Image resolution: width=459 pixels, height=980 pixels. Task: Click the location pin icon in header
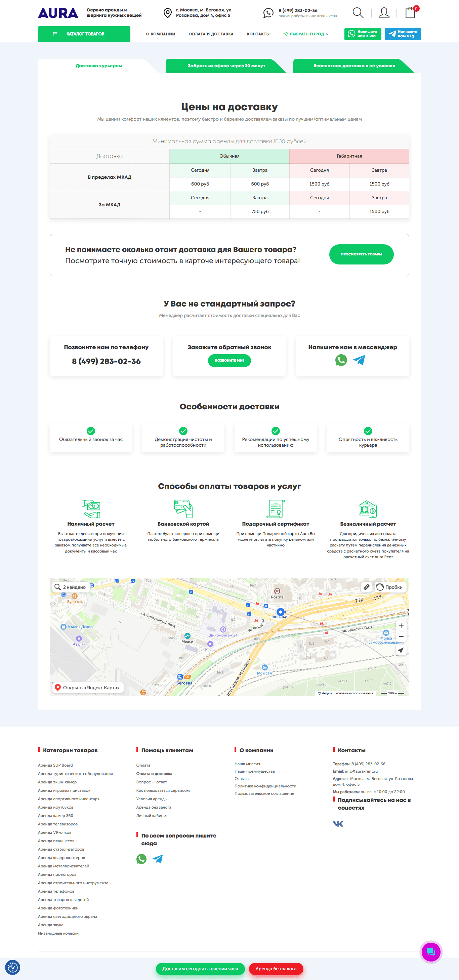coord(167,13)
